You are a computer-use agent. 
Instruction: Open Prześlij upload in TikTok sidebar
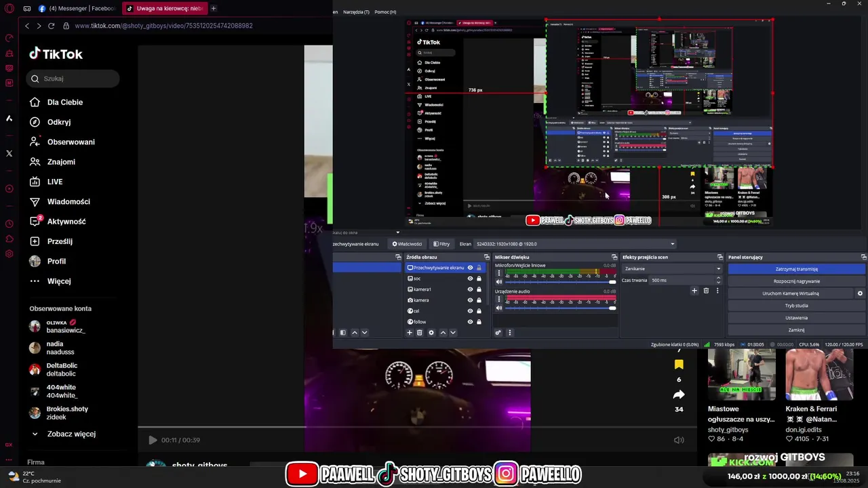51,241
